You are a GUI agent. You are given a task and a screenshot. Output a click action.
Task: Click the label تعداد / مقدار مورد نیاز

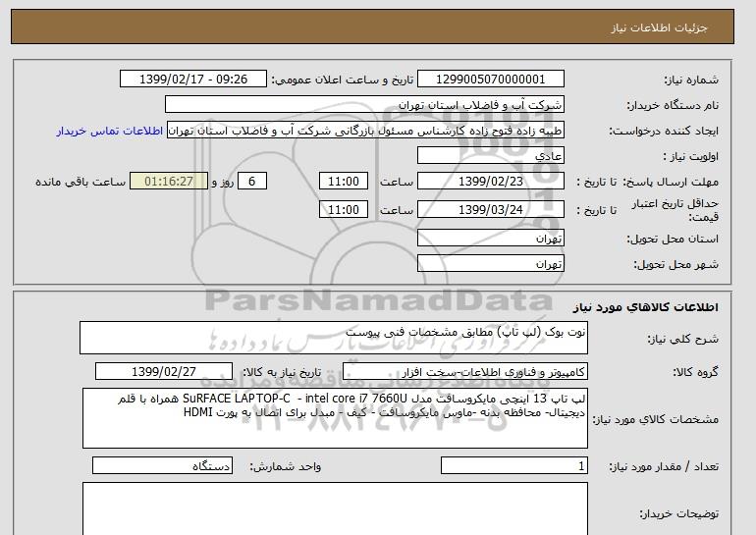(664, 466)
